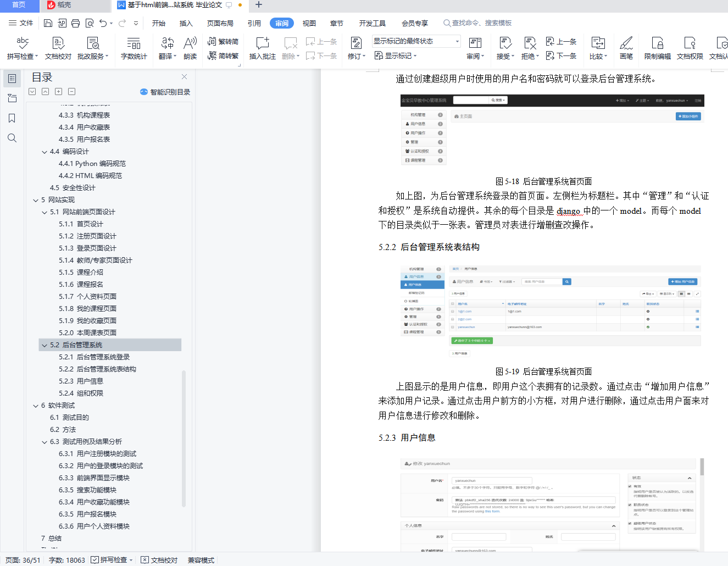The height and width of the screenshot is (566, 728).
Task: Click the 查找命令、搜索模板 search field
Action: tap(477, 23)
